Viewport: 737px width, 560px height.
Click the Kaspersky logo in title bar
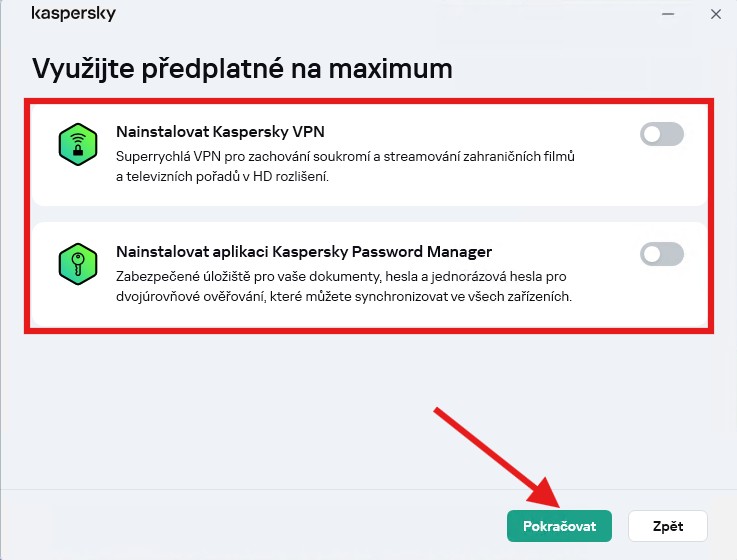[74, 14]
